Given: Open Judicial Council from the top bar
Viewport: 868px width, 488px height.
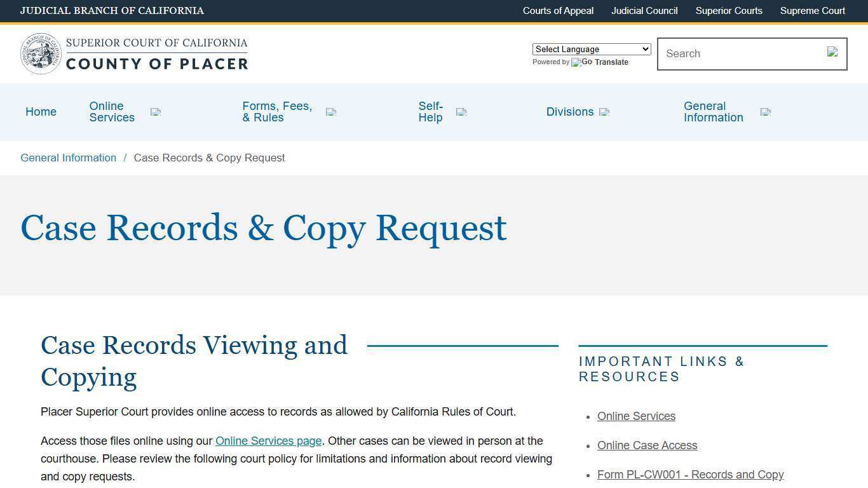Looking at the screenshot, I should pyautogui.click(x=644, y=11).
